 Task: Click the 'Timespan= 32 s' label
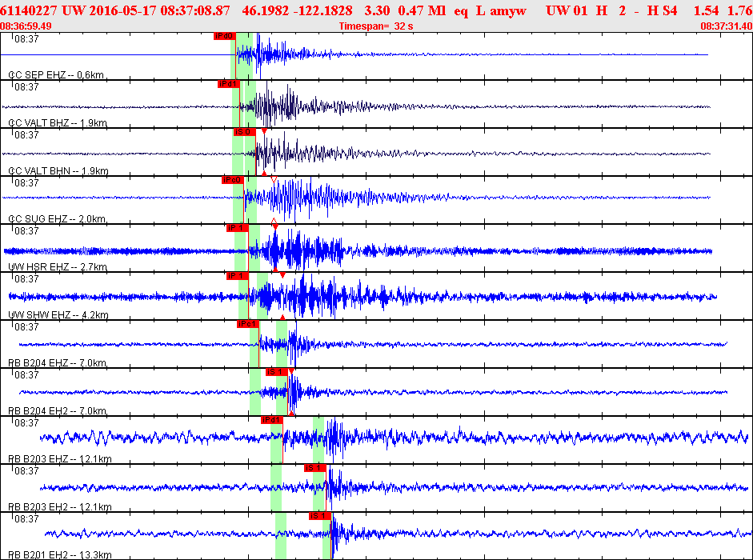click(x=376, y=26)
